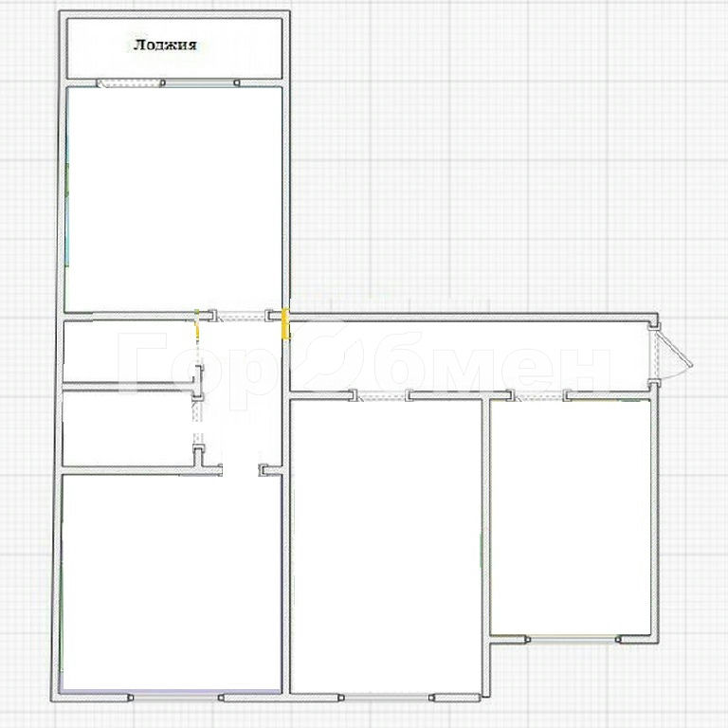728x728 pixels.
Task: Click the left loggia window segment
Action: [x=130, y=83]
